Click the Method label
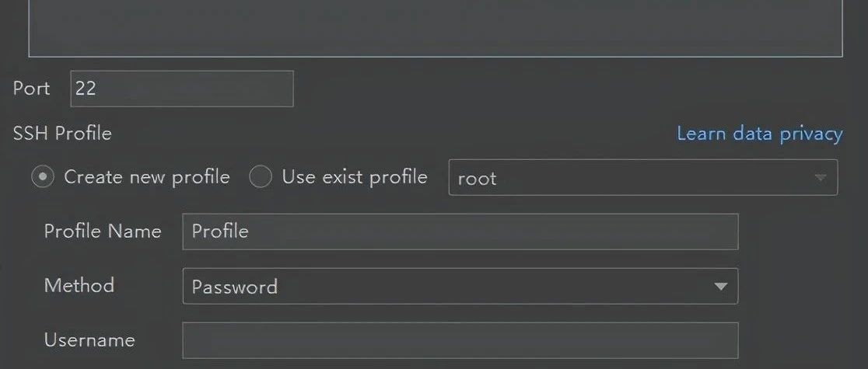The width and height of the screenshot is (868, 369). tap(79, 285)
